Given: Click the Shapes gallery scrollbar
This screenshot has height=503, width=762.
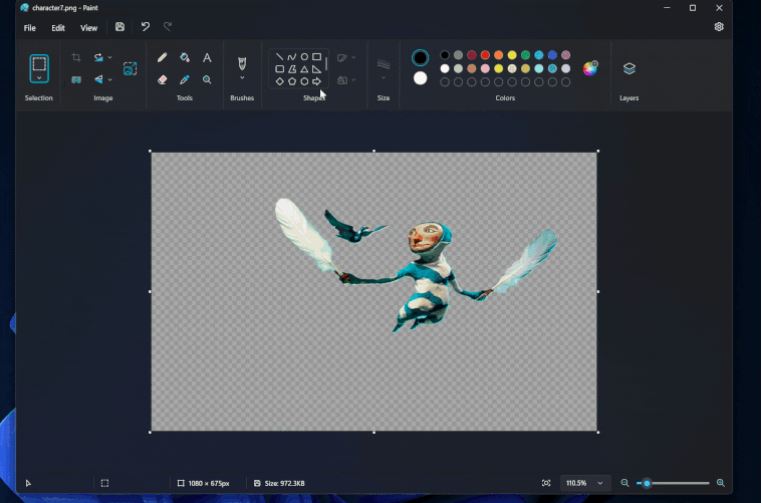Looking at the screenshot, I should 327,64.
